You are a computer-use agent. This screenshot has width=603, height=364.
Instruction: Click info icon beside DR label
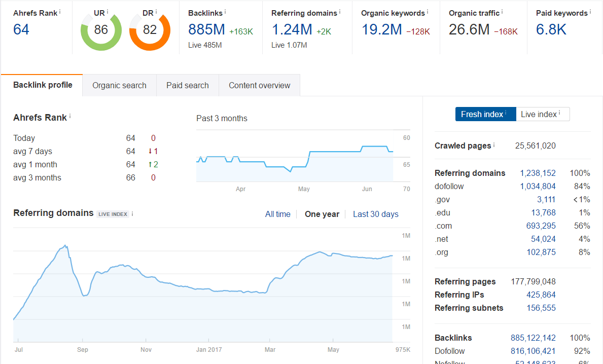pos(156,12)
